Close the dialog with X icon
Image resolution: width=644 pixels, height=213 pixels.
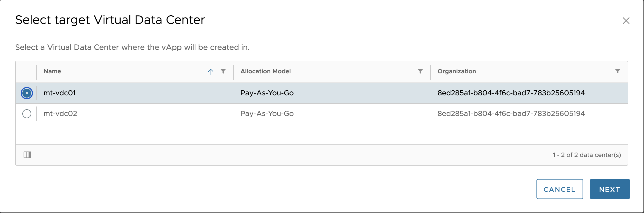[x=626, y=21]
